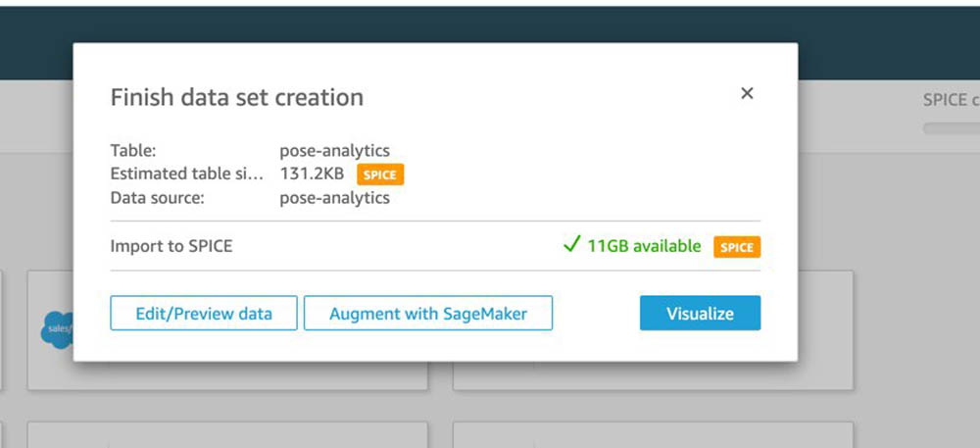Viewport: 980px width, 448px height.
Task: Click the 131.2KB estimated size value
Action: tap(312, 174)
